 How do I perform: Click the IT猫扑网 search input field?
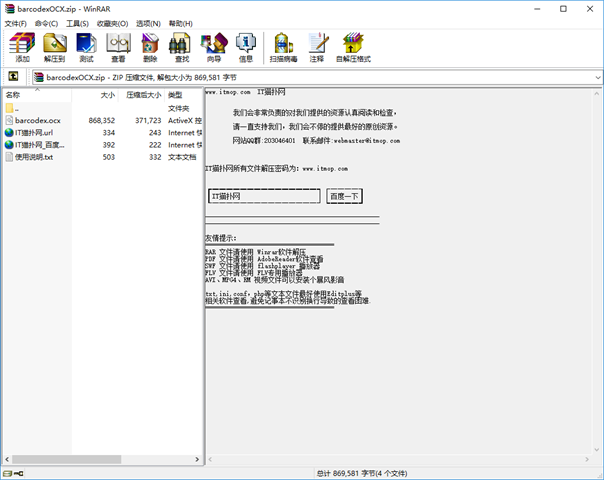[x=264, y=196]
